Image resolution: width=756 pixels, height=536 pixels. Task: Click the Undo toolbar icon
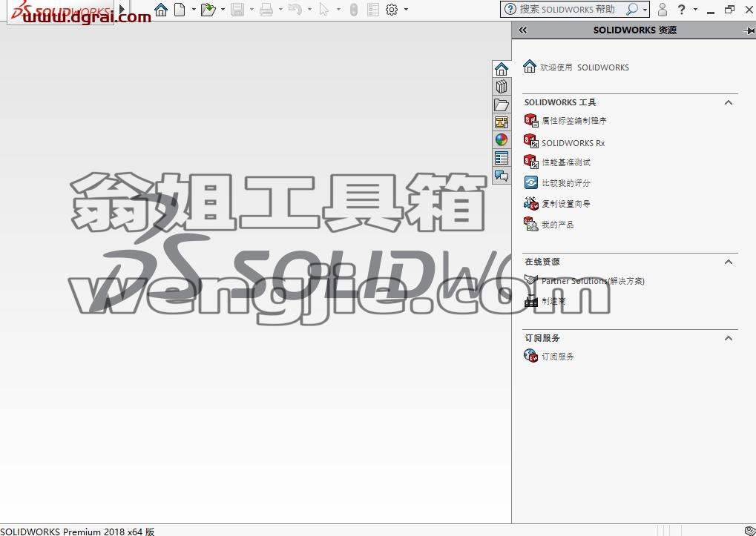pyautogui.click(x=295, y=9)
